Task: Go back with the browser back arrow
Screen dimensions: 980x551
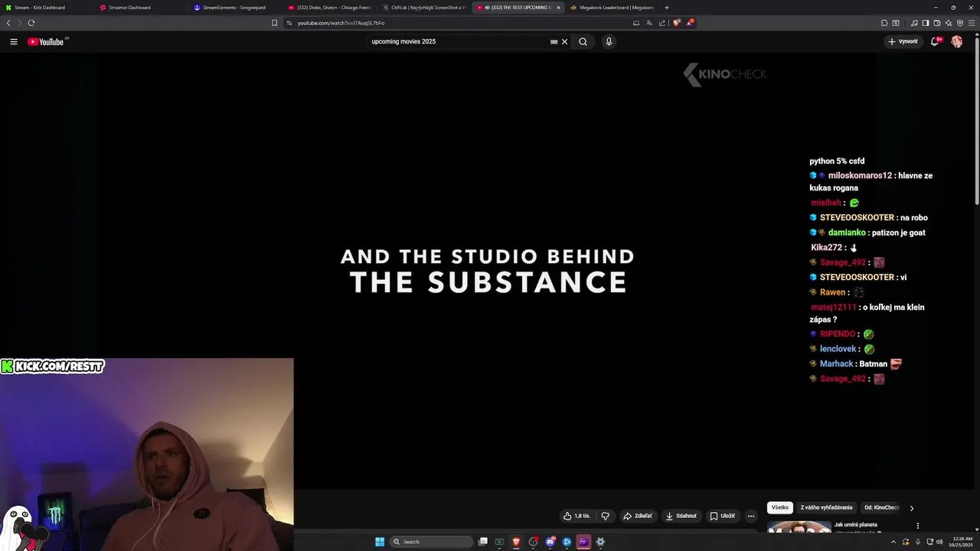Action: tap(8, 23)
